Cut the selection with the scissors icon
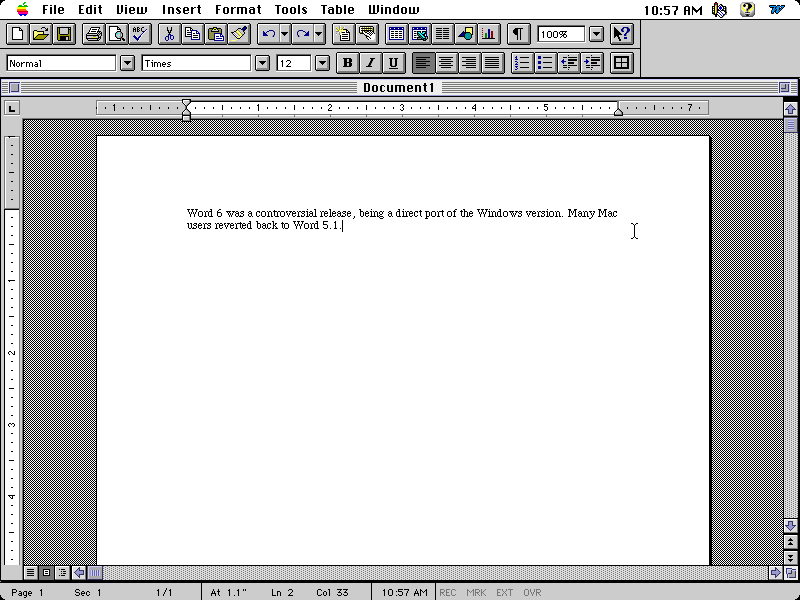This screenshot has height=600, width=800. point(169,34)
